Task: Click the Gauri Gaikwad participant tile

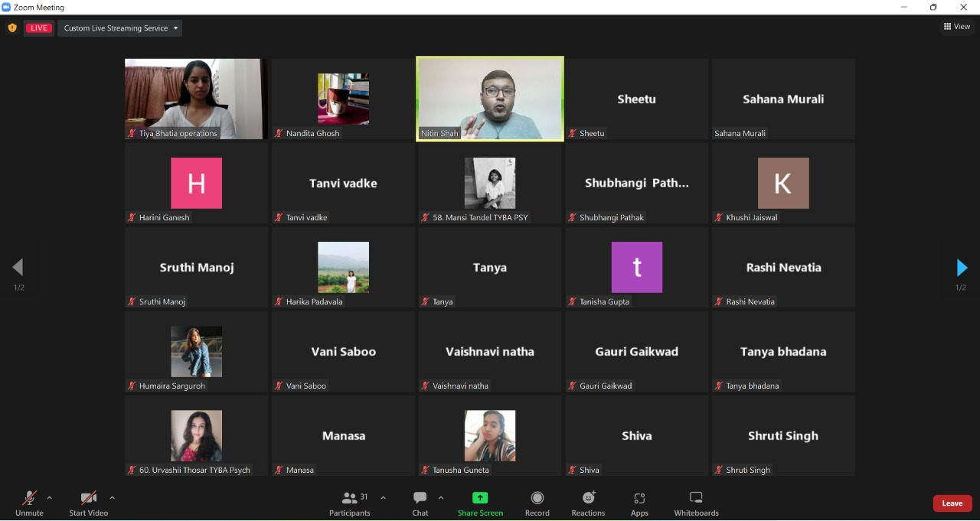Action: click(637, 352)
